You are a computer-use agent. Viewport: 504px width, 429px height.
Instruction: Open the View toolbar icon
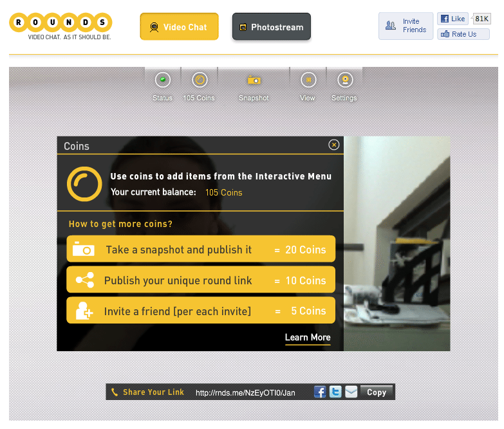tap(308, 80)
